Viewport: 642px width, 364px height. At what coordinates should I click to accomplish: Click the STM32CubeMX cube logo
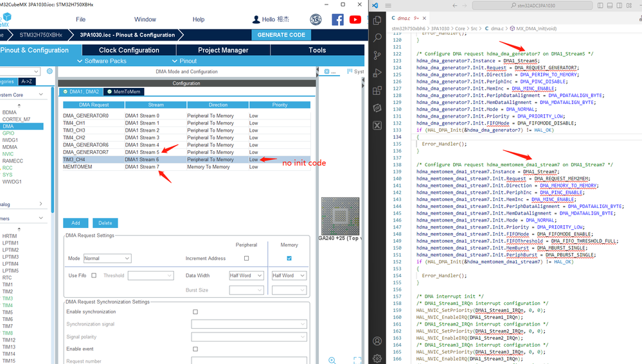pyautogui.click(x=7, y=17)
